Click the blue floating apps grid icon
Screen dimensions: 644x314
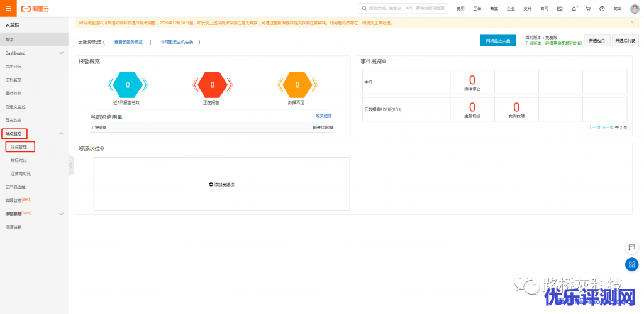[x=631, y=264]
